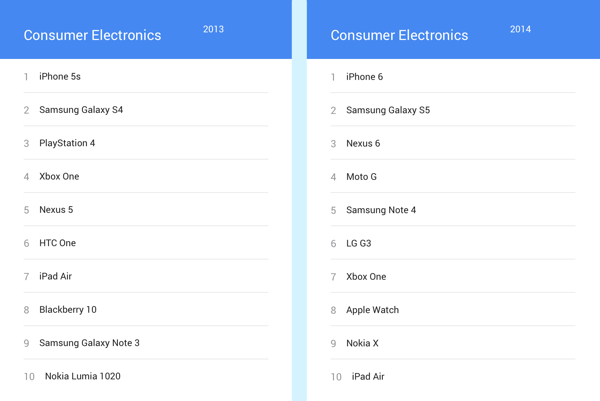600x401 pixels.
Task: Select Samsung Galaxy S5 in the list
Action: click(388, 110)
